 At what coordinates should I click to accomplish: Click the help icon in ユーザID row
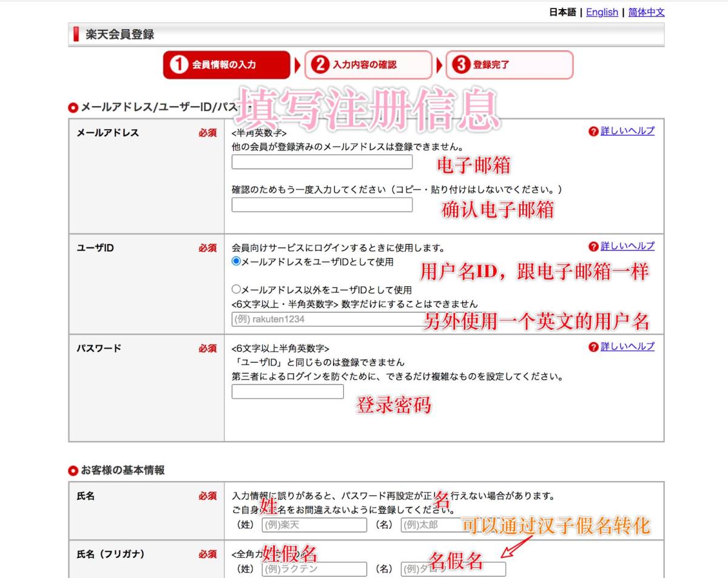click(x=593, y=246)
